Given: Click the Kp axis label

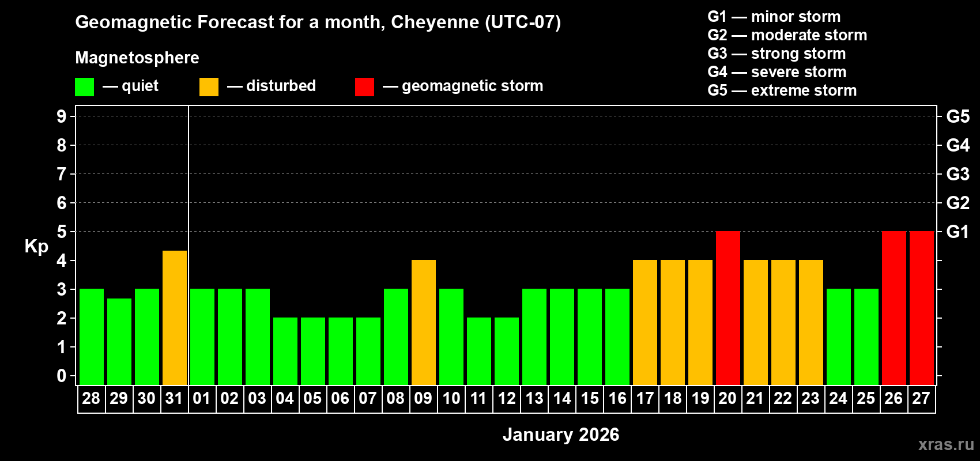Looking at the screenshot, I should coord(36,247).
